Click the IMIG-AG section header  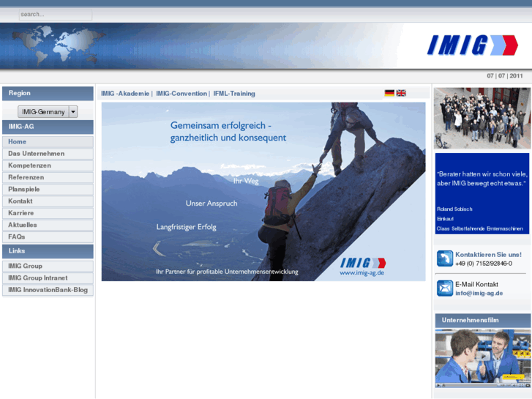coord(48,127)
